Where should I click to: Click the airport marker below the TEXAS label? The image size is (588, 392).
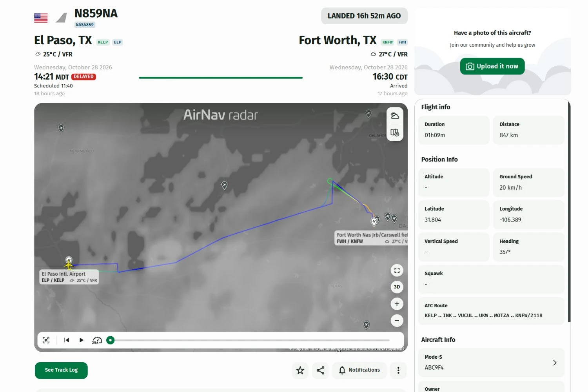366,325
